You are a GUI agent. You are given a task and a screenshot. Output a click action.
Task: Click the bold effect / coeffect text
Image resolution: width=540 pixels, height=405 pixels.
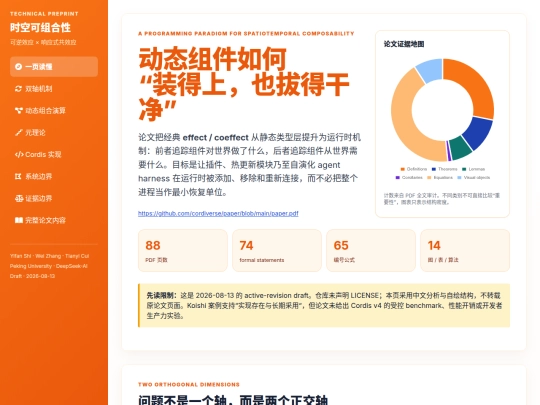click(x=216, y=137)
